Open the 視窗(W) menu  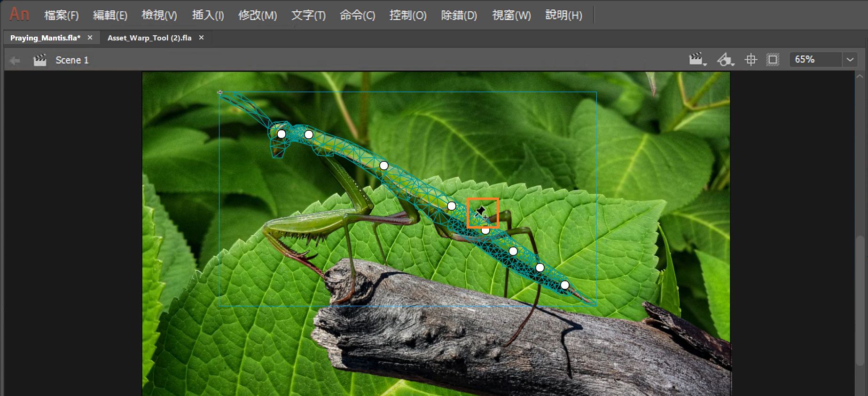tap(511, 16)
